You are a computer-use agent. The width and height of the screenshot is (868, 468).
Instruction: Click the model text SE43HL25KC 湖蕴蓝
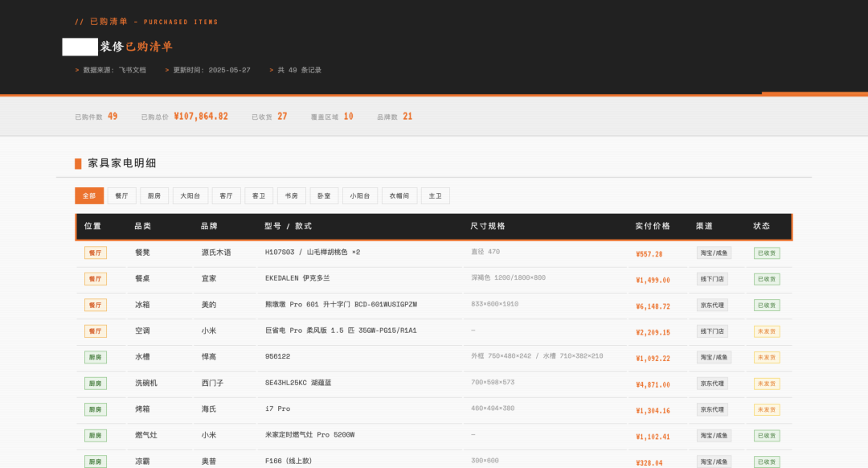(x=298, y=384)
